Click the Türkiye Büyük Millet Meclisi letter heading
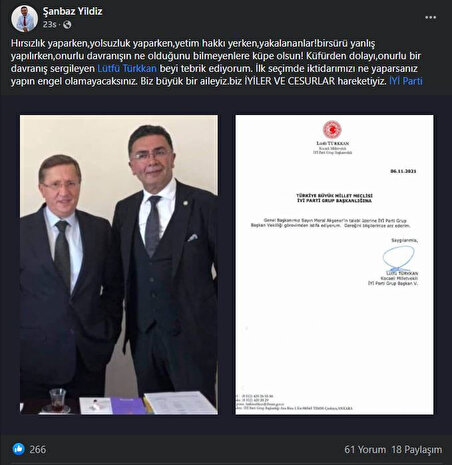 pos(334,198)
